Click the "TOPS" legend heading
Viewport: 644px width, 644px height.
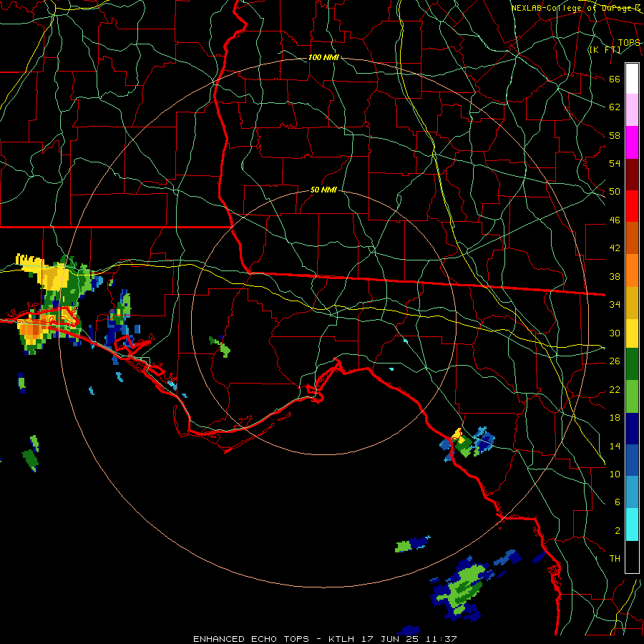tap(629, 42)
